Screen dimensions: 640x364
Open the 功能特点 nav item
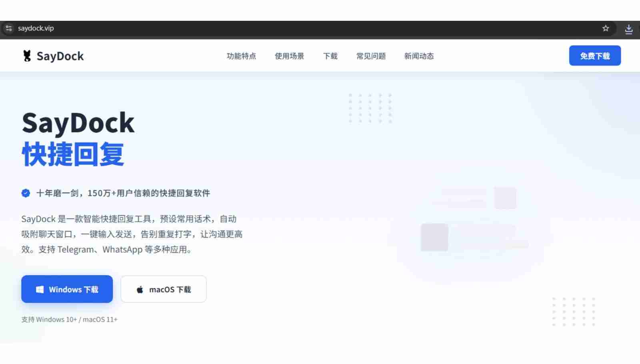[241, 56]
